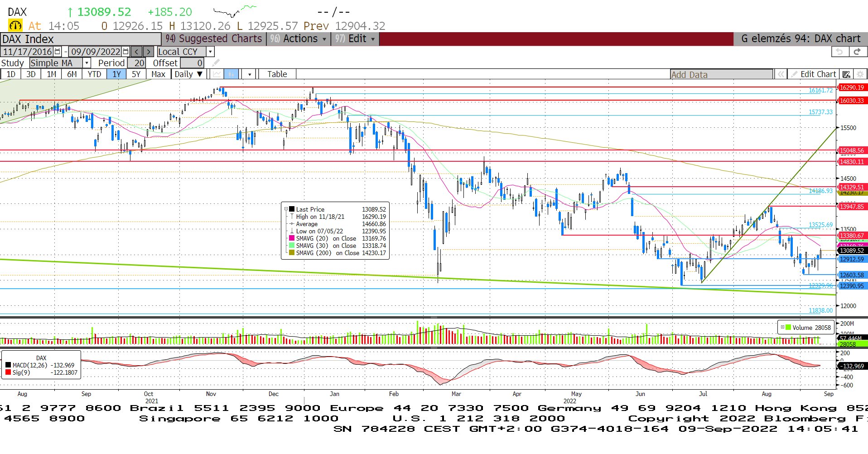Click the Average marker icon in the legend

point(292,224)
